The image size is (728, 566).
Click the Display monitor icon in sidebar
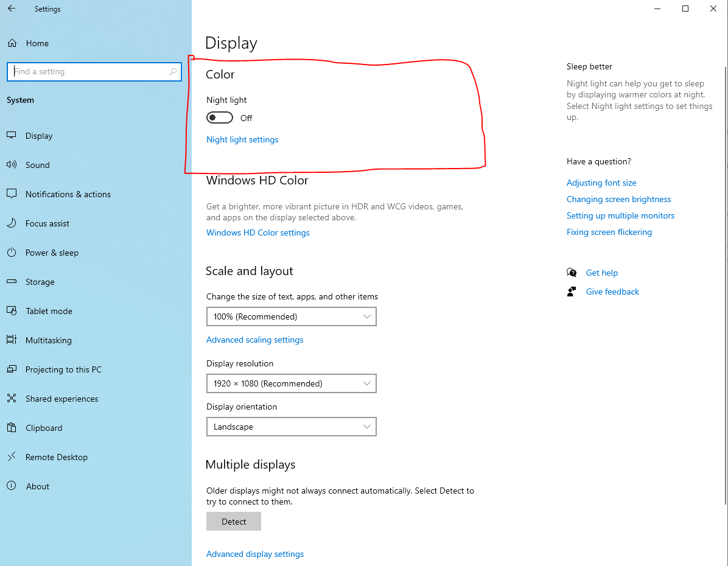pyautogui.click(x=12, y=135)
